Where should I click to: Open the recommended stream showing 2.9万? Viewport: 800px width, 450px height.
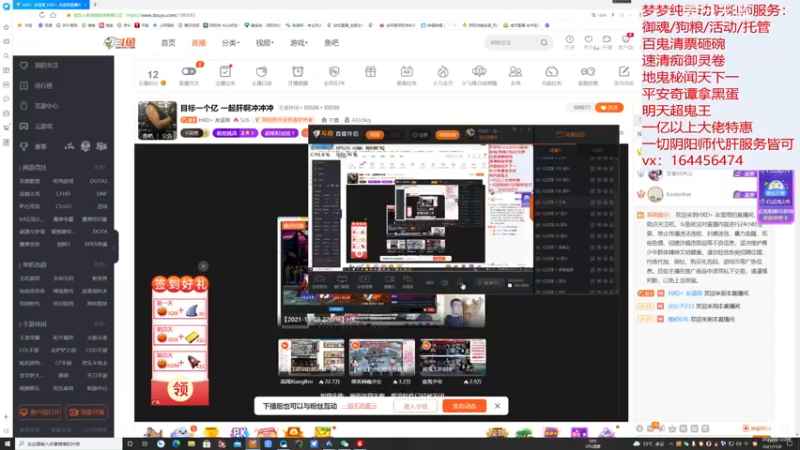click(453, 361)
